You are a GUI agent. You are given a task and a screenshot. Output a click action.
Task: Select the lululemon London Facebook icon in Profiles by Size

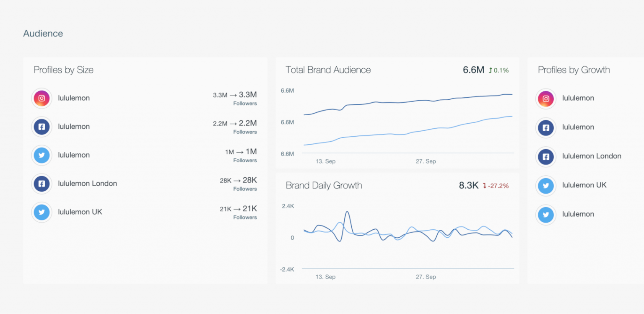pos(42,184)
